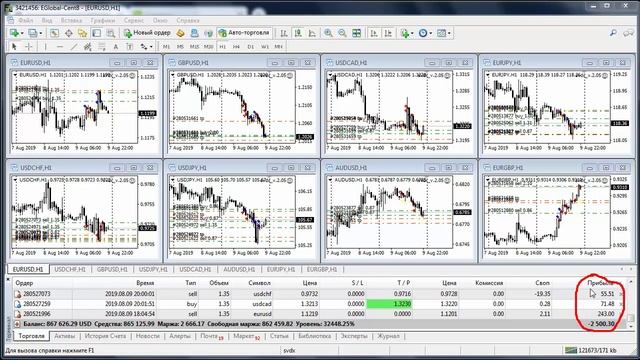Image resolution: width=640 pixels, height=360 pixels.
Task: Switch to D1 timeframe
Action: pyautogui.click(x=251, y=47)
